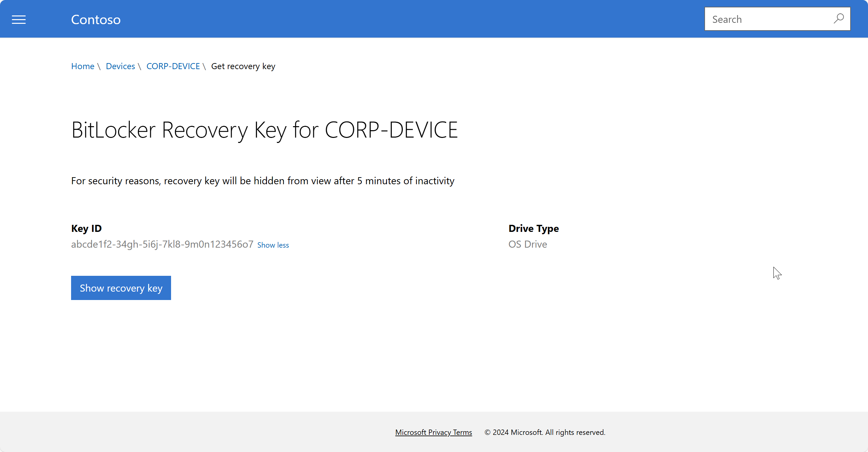868x452 pixels.
Task: Navigate to Home breadcrumb link
Action: tap(83, 65)
